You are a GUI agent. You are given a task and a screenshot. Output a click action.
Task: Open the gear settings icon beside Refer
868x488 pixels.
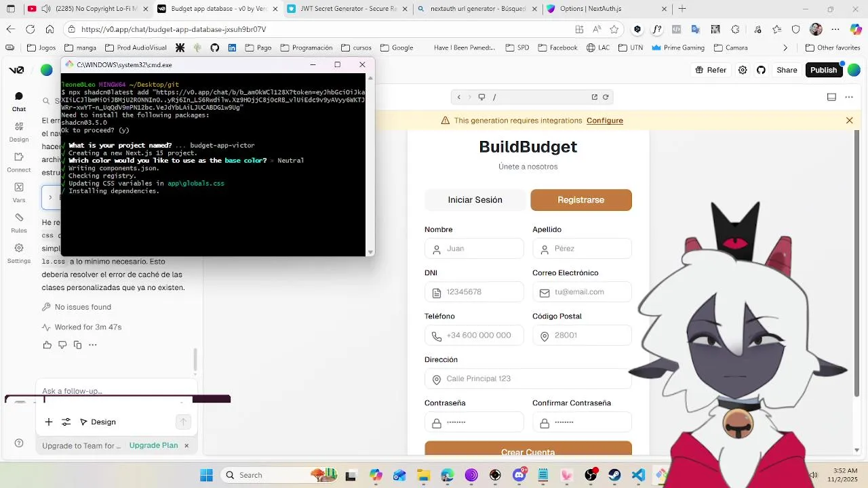[743, 70]
